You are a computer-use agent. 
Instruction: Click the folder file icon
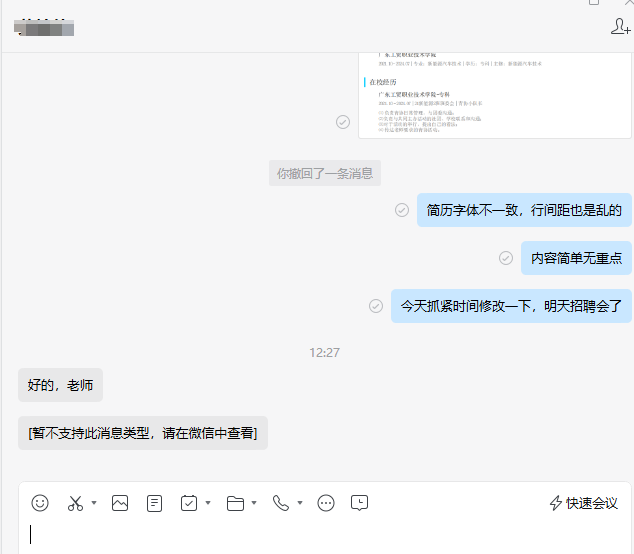(235, 503)
